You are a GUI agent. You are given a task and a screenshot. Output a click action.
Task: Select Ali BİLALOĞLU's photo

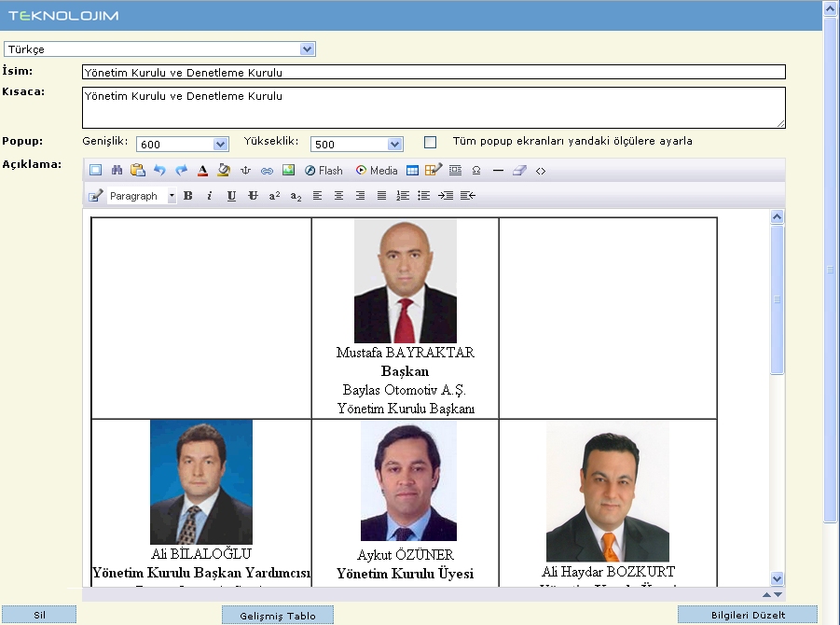(200, 482)
